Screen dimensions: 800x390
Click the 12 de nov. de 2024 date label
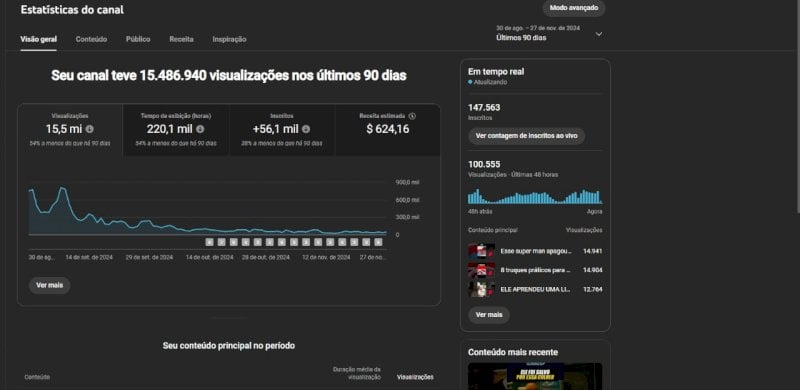(x=326, y=258)
